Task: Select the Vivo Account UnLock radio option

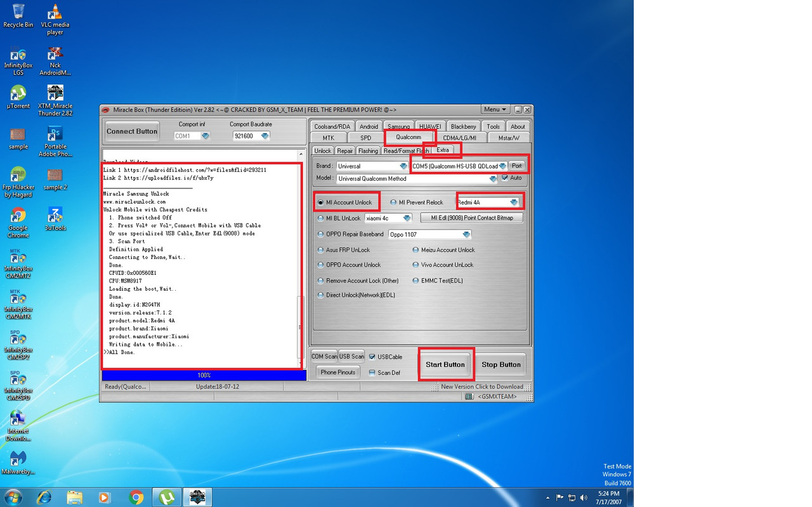Action: (x=443, y=265)
